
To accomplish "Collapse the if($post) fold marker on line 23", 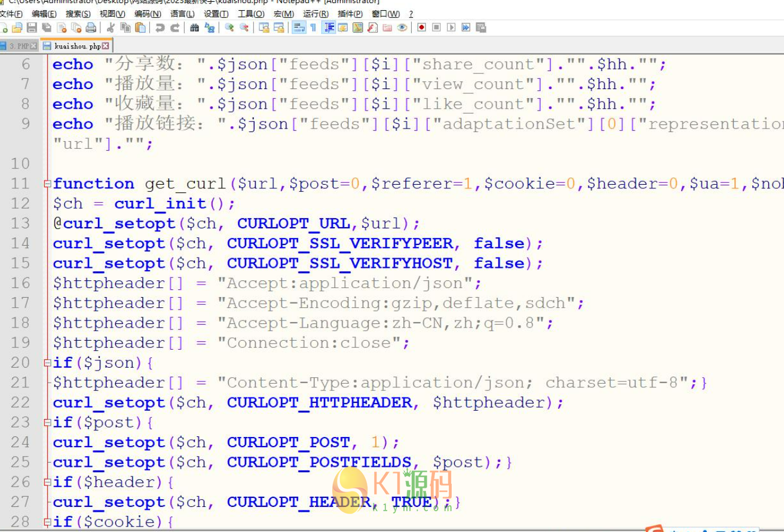I will tap(47, 423).
